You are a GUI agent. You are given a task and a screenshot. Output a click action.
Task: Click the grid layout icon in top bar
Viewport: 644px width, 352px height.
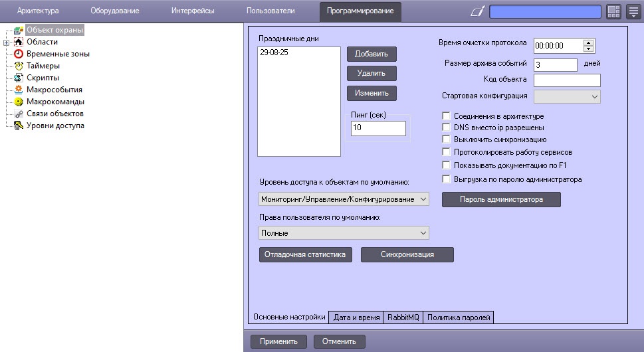[x=613, y=11]
